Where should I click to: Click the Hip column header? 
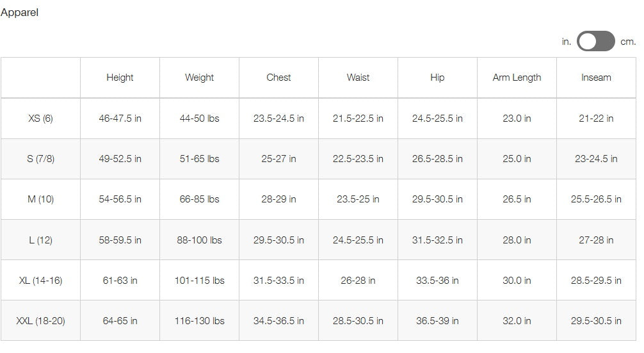(437, 78)
